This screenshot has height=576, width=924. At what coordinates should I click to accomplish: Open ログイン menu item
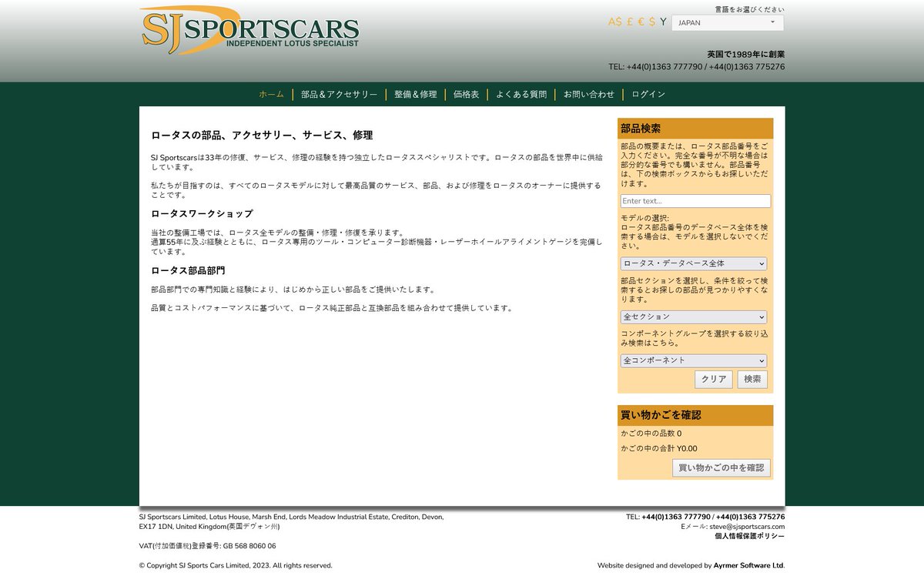648,95
